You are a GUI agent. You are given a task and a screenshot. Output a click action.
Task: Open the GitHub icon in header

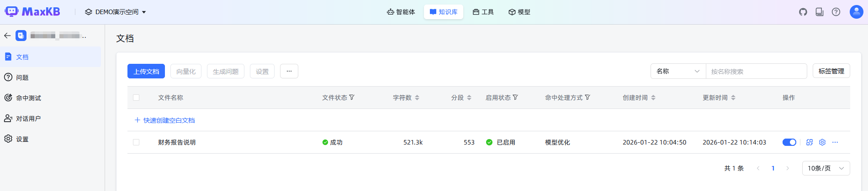pyautogui.click(x=803, y=12)
